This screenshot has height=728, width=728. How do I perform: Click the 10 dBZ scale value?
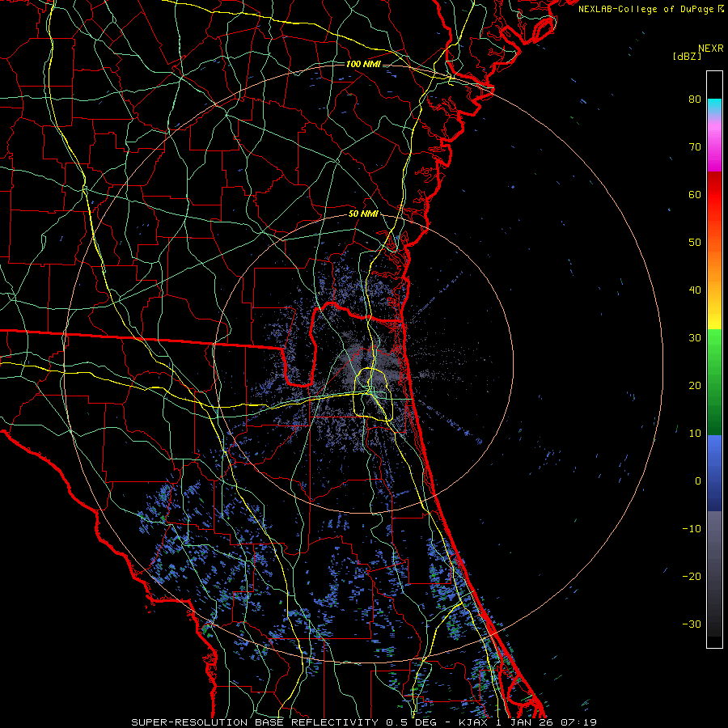[x=695, y=434]
